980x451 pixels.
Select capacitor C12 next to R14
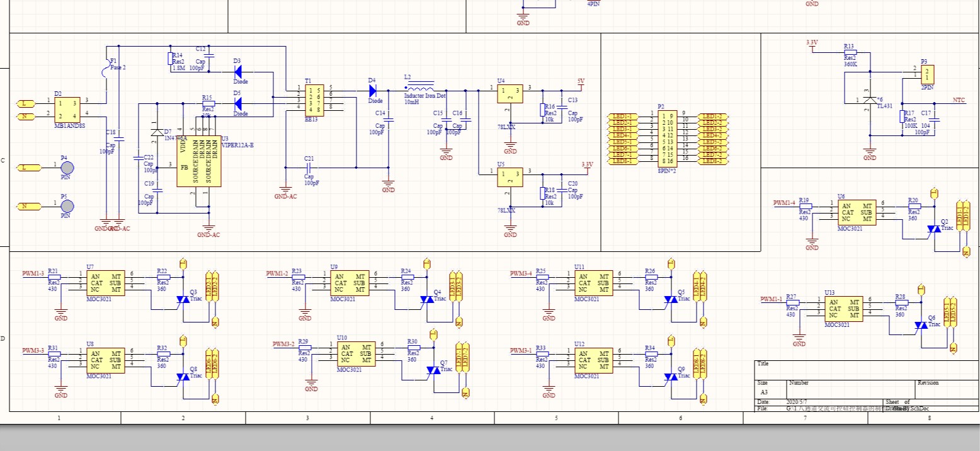(209, 56)
